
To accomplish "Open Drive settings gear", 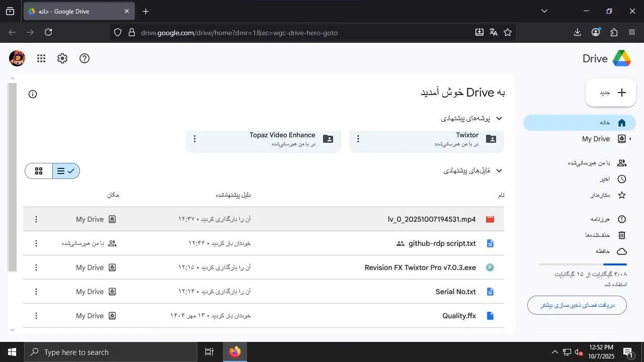I will click(62, 58).
